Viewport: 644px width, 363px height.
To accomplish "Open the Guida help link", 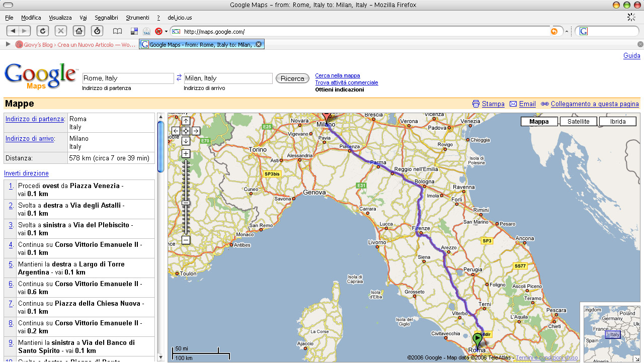I will [x=632, y=56].
